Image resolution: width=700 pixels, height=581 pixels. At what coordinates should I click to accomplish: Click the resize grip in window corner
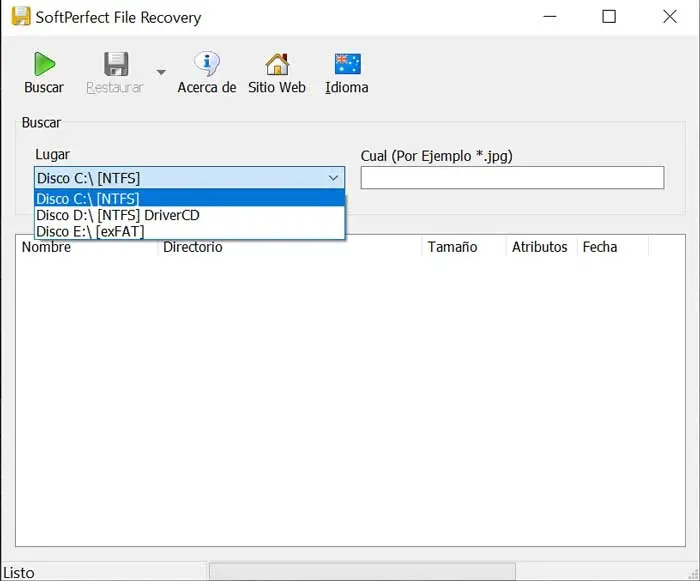(x=693, y=575)
